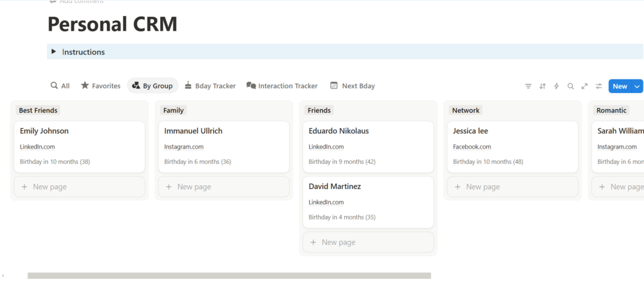
Task: Select the Bday Tracker tab
Action: pos(210,86)
